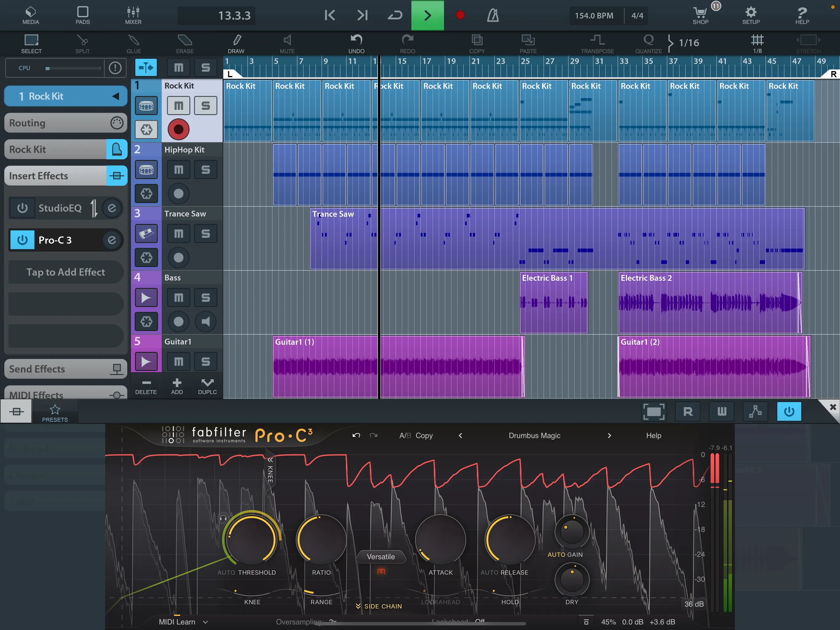
Task: Tap the metronome icon
Action: tap(493, 15)
